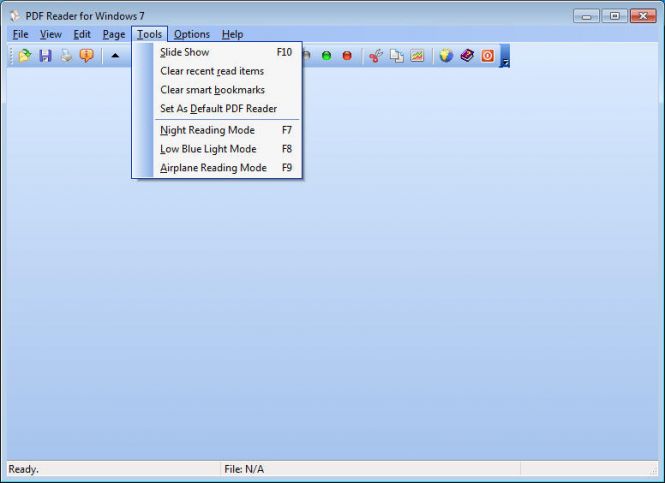This screenshot has height=483, width=665.
Task: Click the orange speech bubble info icon
Action: click(87, 56)
